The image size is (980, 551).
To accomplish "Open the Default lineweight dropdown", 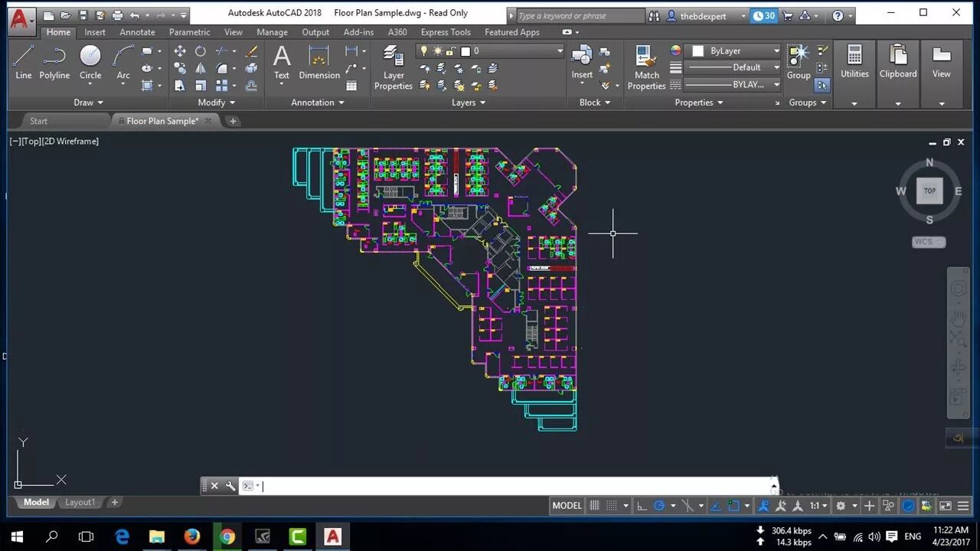I will 733,67.
